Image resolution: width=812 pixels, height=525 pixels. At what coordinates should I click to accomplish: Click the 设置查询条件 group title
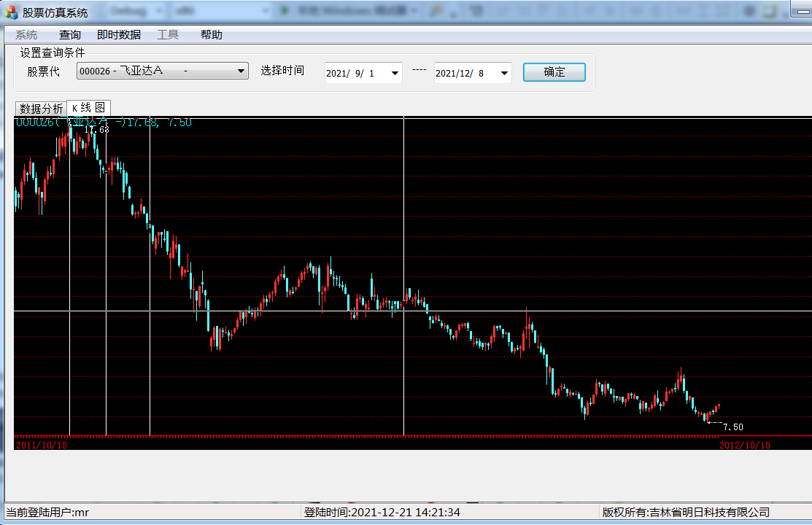tap(53, 52)
